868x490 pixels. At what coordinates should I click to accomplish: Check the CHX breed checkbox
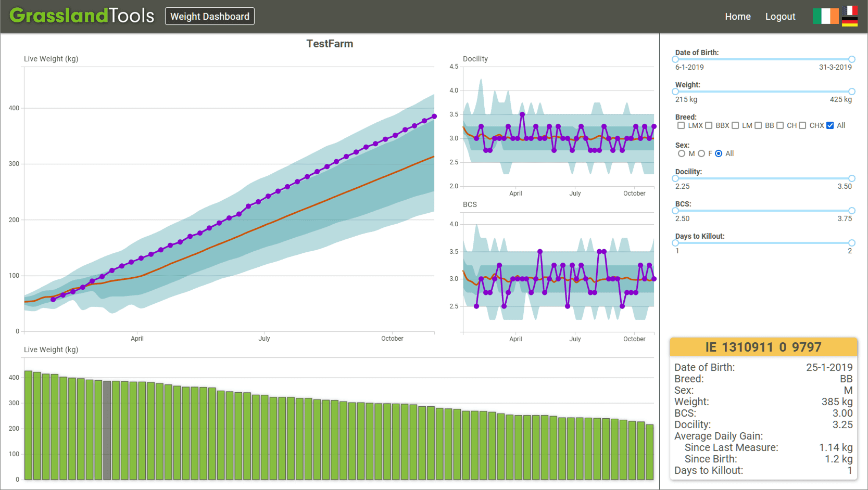802,125
